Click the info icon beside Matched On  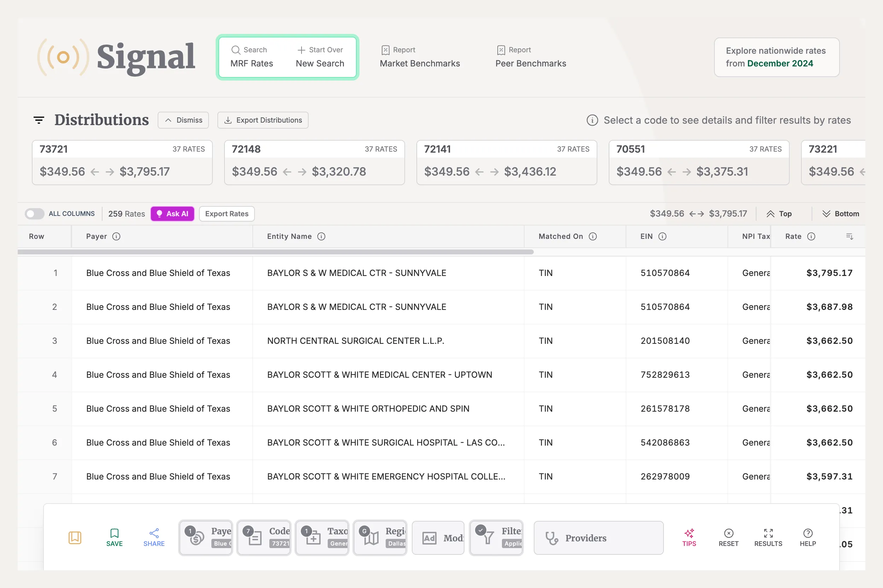coord(593,236)
